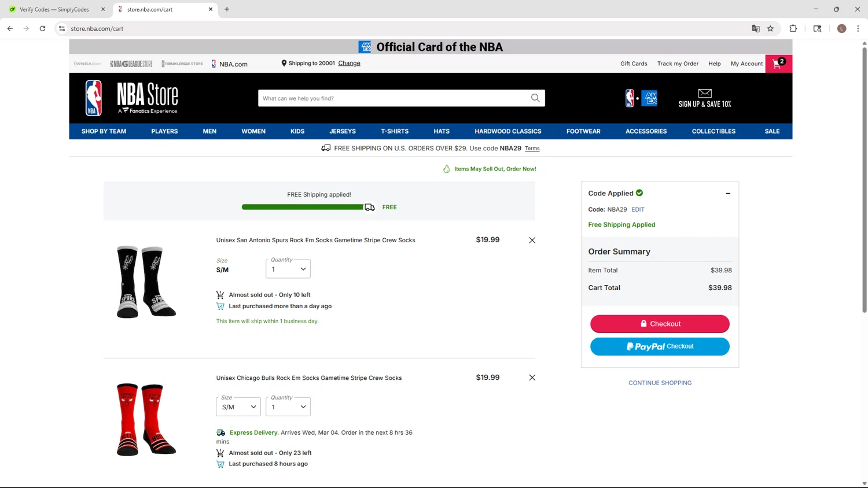The width and height of the screenshot is (868, 488).
Task: Open My Account
Action: pos(746,64)
